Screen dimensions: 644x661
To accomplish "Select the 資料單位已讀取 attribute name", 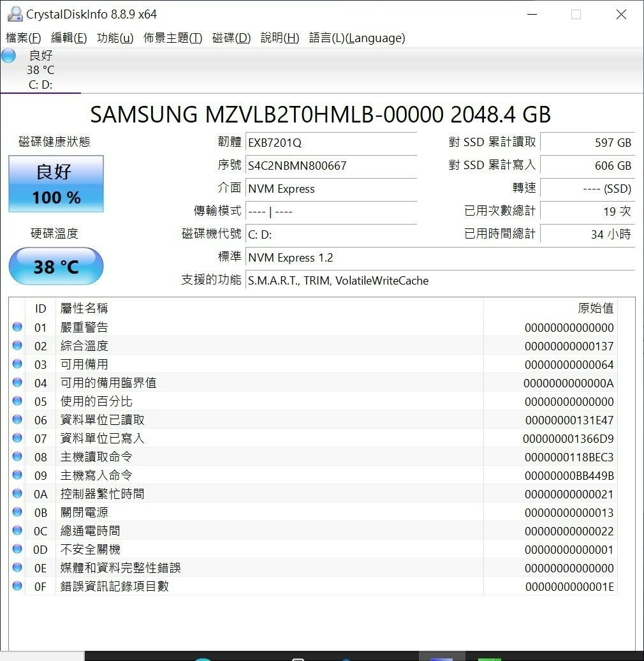I will 103,420.
